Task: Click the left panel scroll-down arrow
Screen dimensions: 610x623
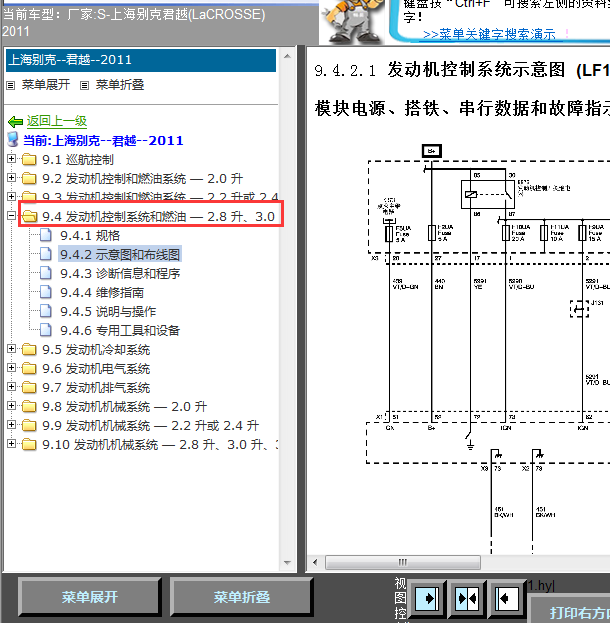Action: pyautogui.click(x=287, y=563)
